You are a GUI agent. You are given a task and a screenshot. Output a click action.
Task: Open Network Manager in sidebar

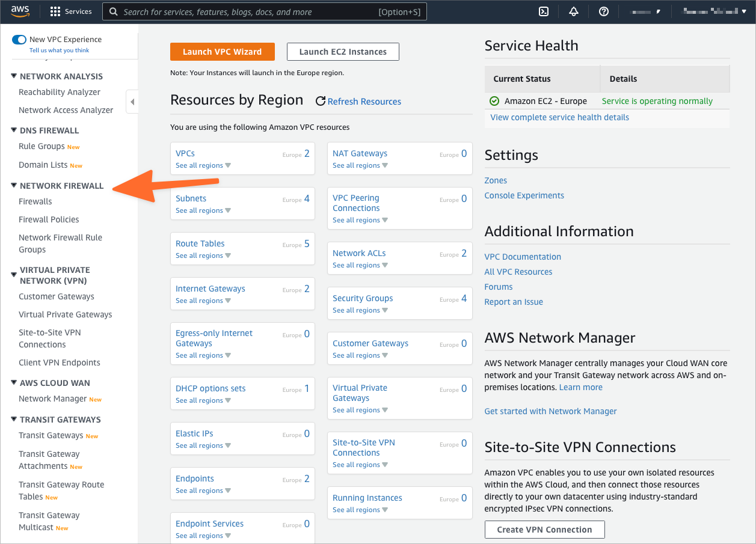click(53, 399)
